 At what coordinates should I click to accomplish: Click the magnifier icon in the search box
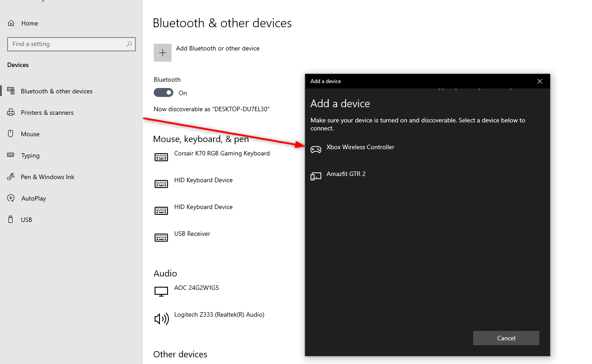[129, 44]
